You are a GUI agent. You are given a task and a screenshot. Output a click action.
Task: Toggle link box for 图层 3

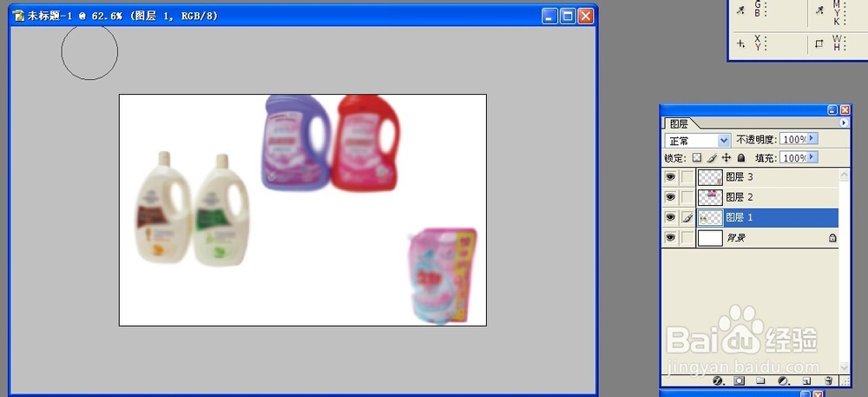click(x=687, y=177)
